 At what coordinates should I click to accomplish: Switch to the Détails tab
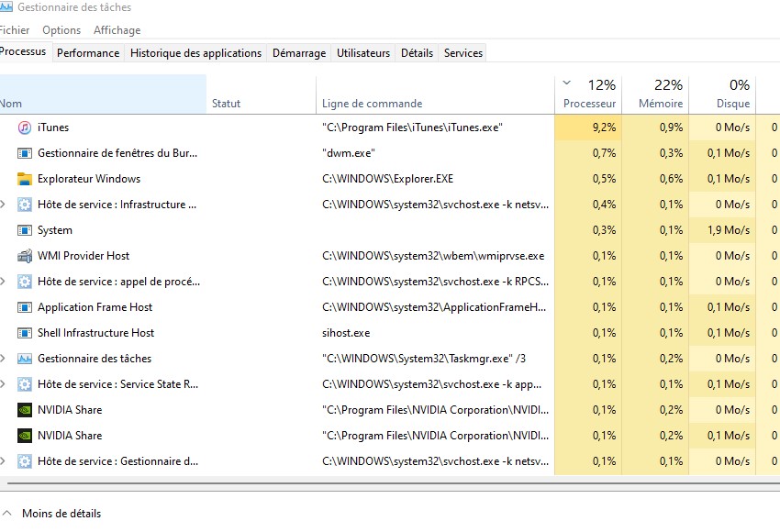click(417, 53)
